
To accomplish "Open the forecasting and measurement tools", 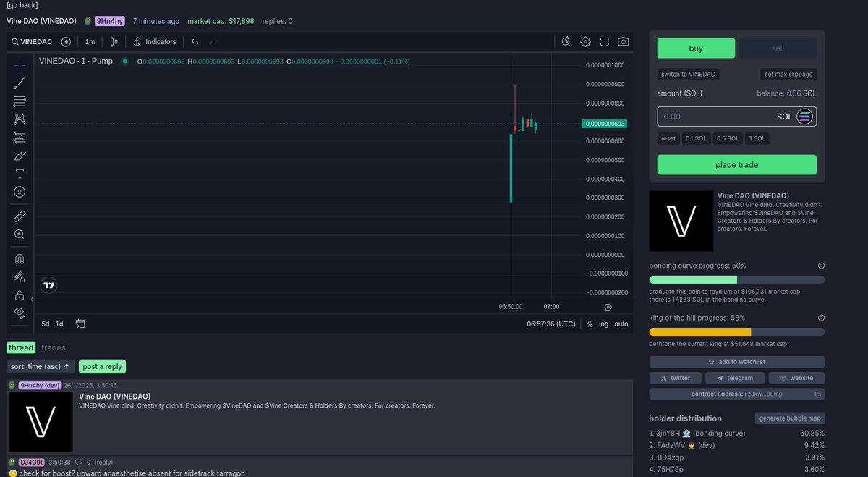I will 20,138.
